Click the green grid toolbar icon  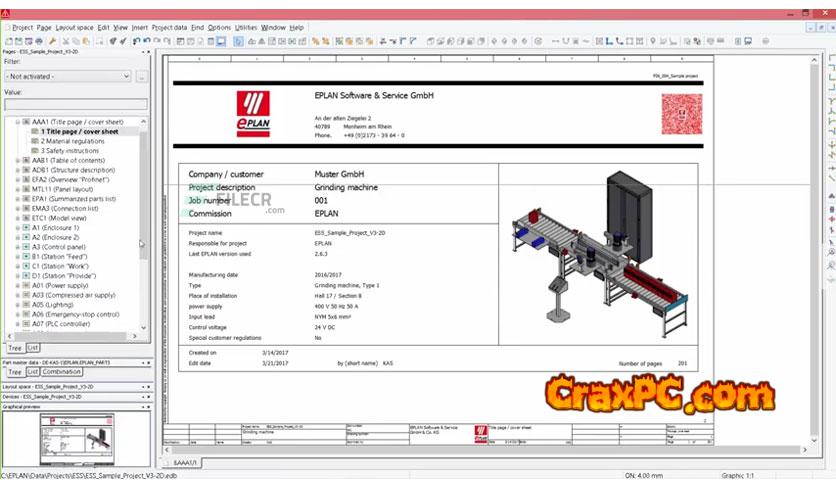[x=339, y=41]
